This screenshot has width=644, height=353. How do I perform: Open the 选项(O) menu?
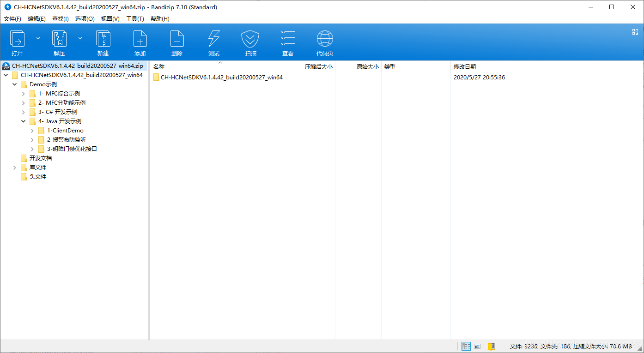pyautogui.click(x=85, y=19)
